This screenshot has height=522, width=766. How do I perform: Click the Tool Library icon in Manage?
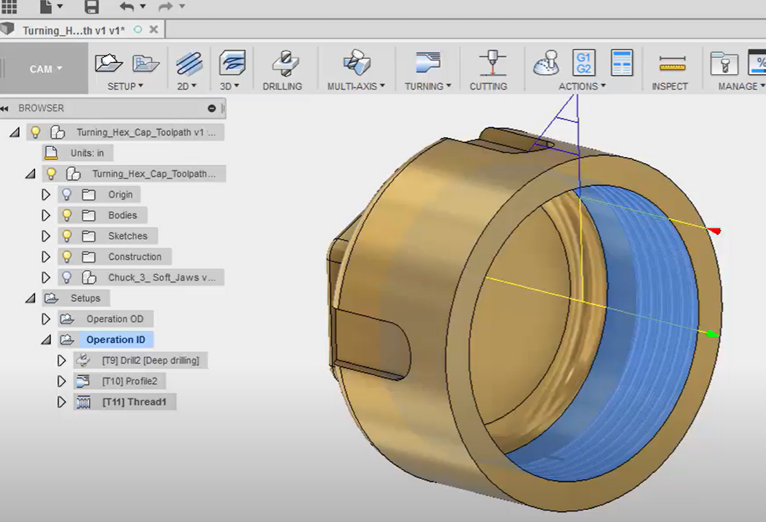click(x=724, y=63)
